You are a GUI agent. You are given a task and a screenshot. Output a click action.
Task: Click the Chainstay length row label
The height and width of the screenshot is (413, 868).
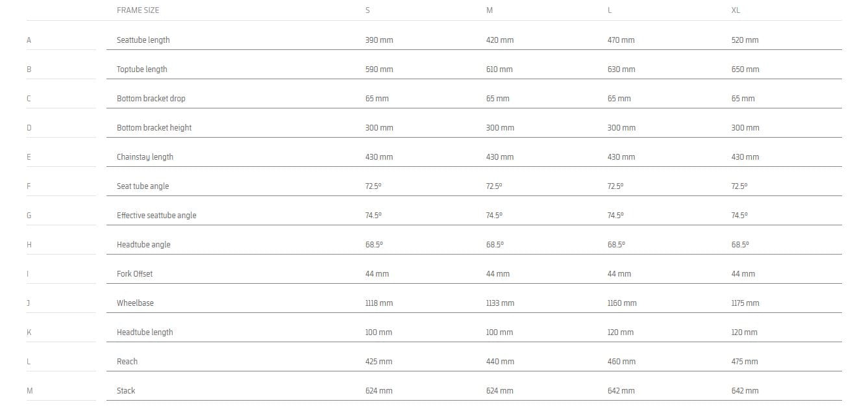(x=145, y=157)
